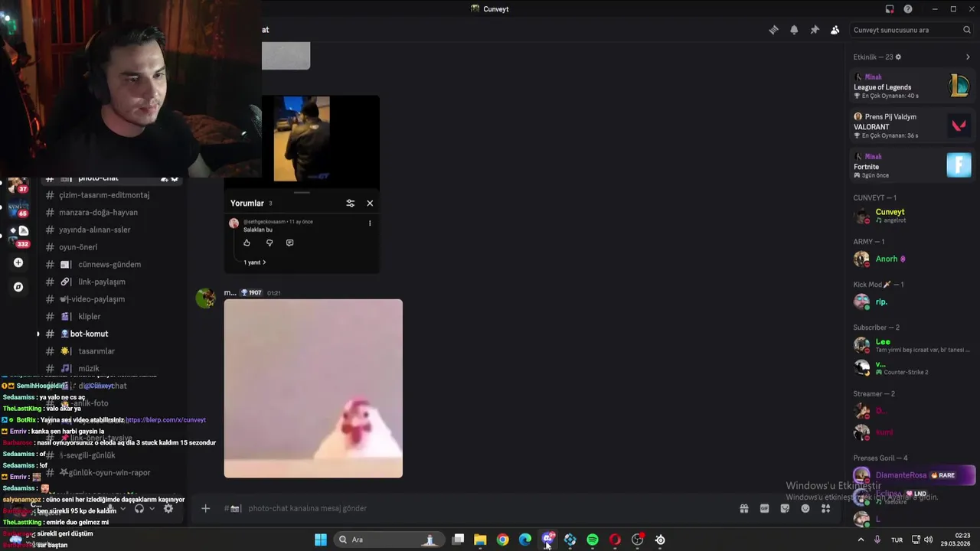Open League of Legends game icon
The height and width of the screenshot is (551, 980).
pos(959,86)
